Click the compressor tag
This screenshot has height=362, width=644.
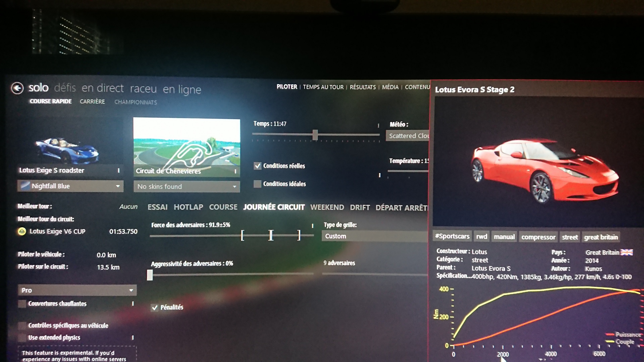click(x=539, y=237)
